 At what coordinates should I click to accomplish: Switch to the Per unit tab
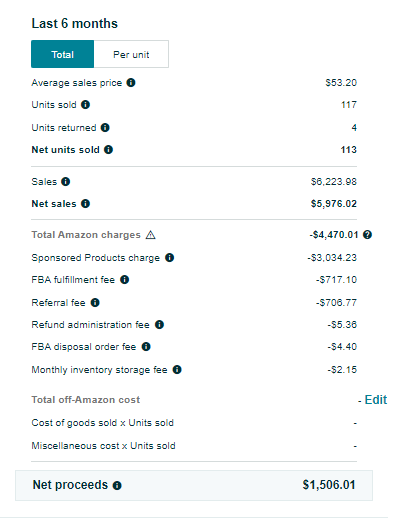point(131,54)
